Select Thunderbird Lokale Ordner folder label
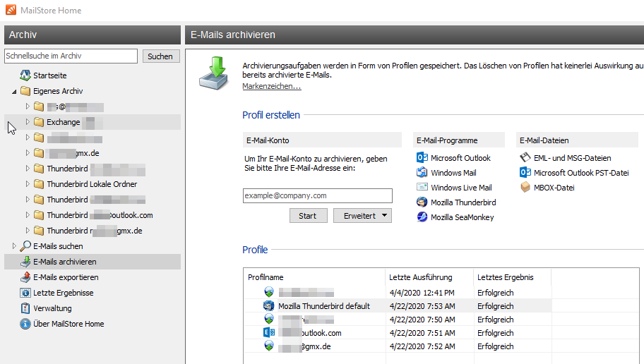Image resolution: width=644 pixels, height=364 pixels. click(x=92, y=184)
